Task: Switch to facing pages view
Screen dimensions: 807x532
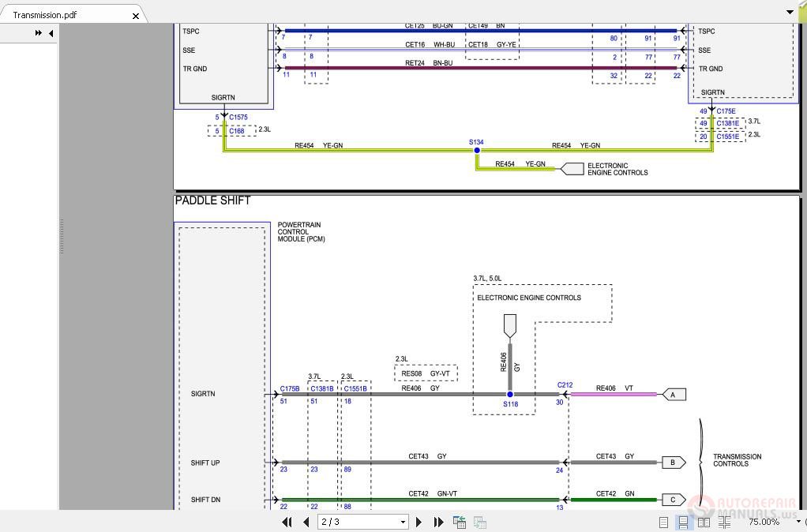Action: (704, 523)
